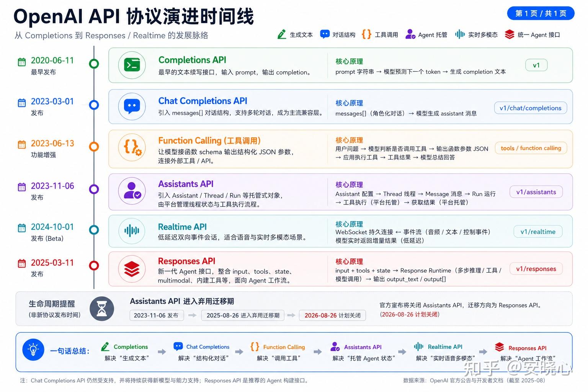Select the layers icon next to legend 统一 Agent 接口
Viewport: 588px width, 392px height.
(x=510, y=34)
